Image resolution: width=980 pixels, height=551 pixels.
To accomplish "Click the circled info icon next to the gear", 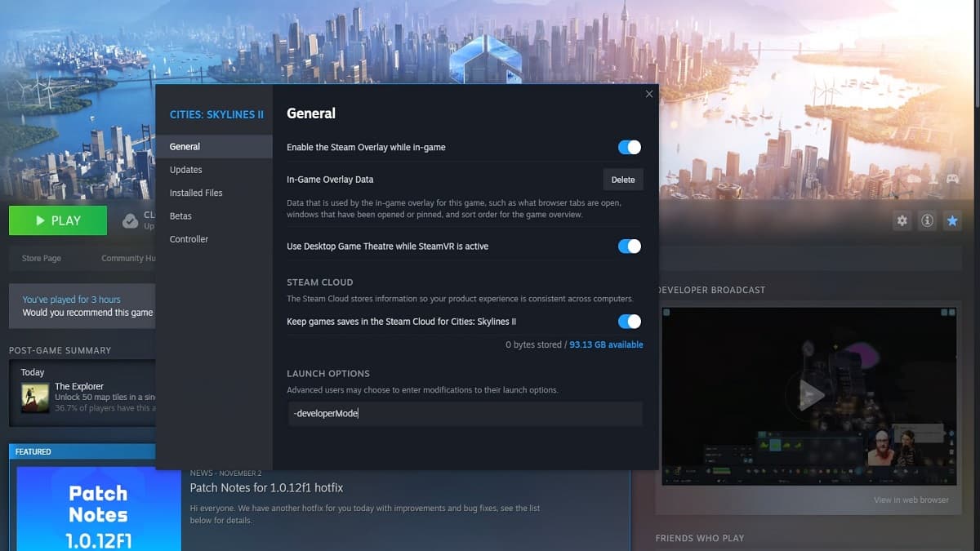I will [x=929, y=220].
